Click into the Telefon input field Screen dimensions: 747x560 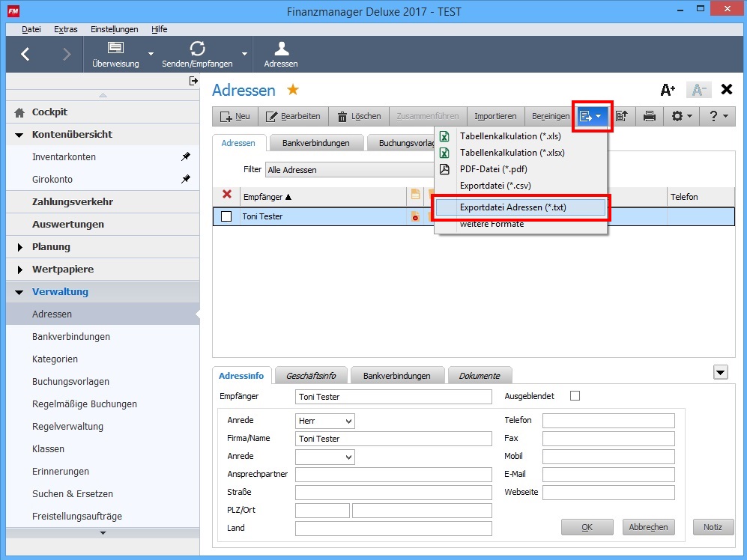point(608,421)
